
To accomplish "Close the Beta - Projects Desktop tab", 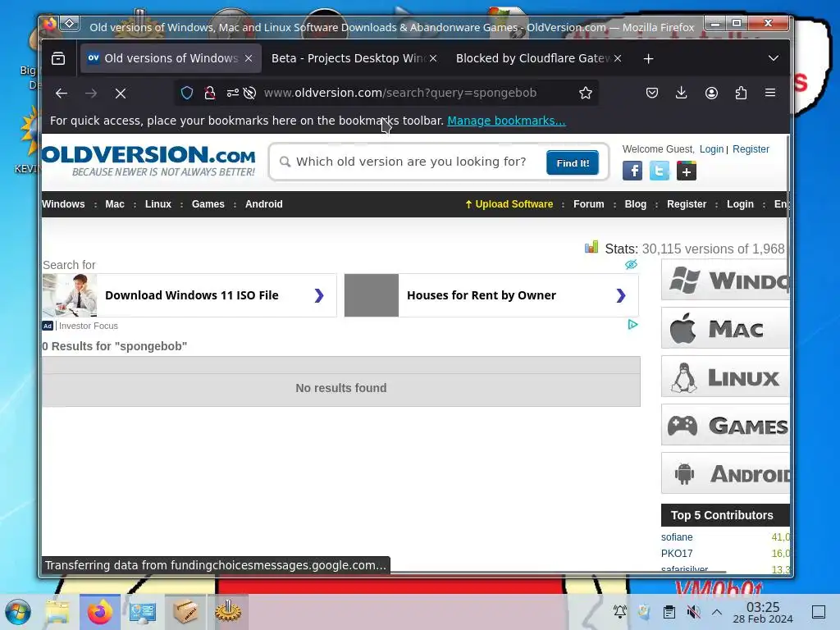I will point(433,58).
